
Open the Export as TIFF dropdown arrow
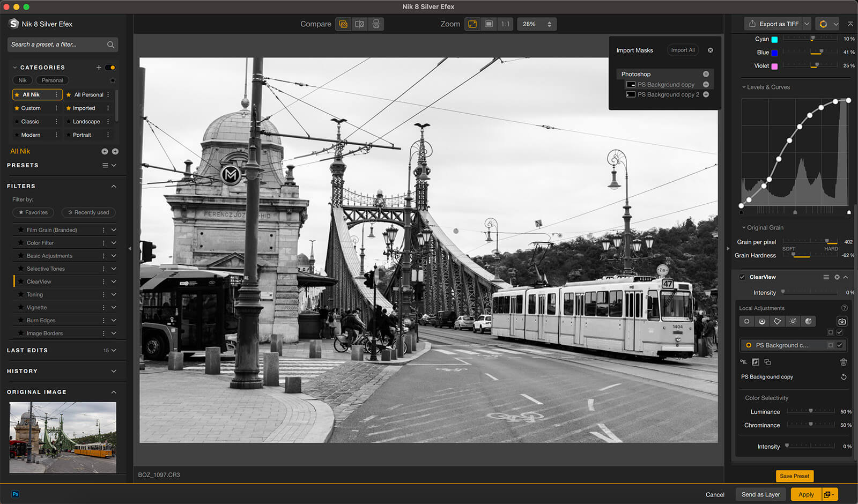coord(807,24)
